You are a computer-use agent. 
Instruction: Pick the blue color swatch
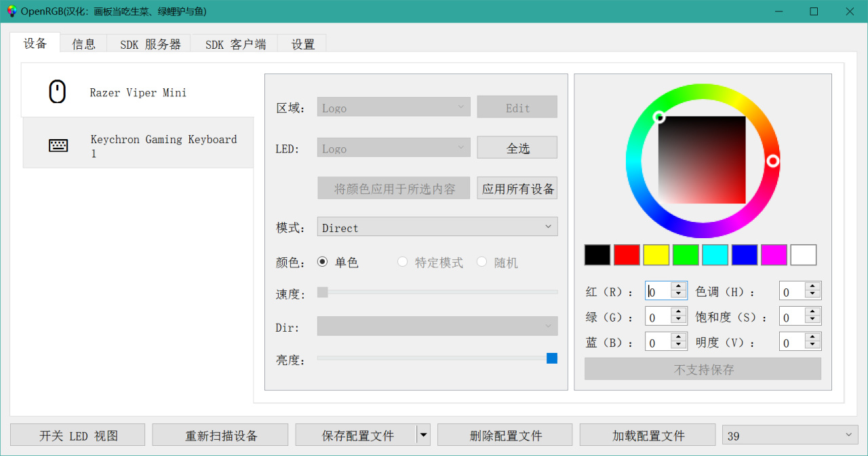[x=745, y=254]
